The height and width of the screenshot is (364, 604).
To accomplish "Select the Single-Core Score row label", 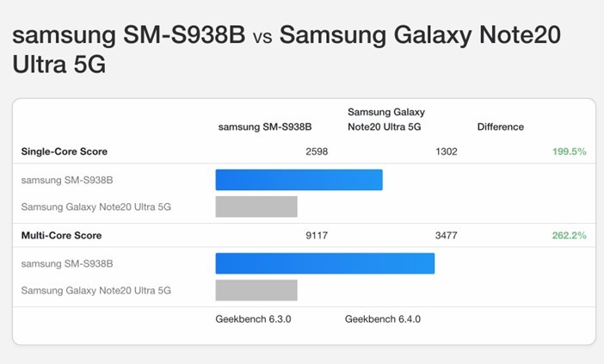I will [x=64, y=151].
